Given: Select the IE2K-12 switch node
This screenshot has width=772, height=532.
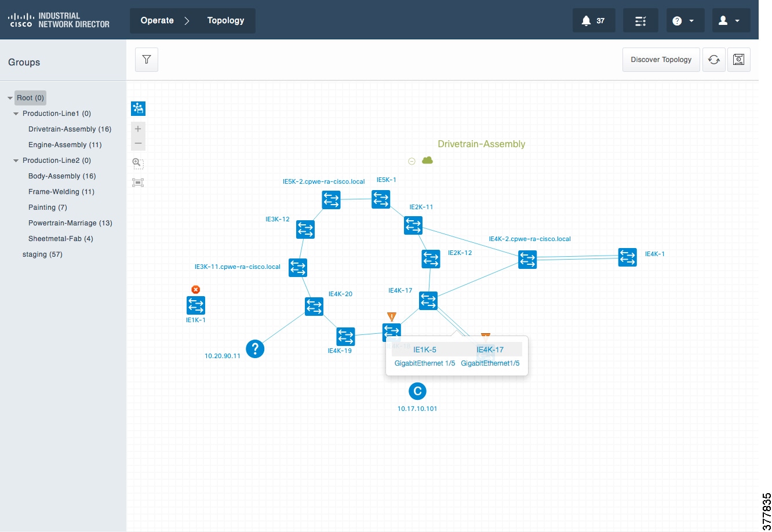Looking at the screenshot, I should click(431, 258).
